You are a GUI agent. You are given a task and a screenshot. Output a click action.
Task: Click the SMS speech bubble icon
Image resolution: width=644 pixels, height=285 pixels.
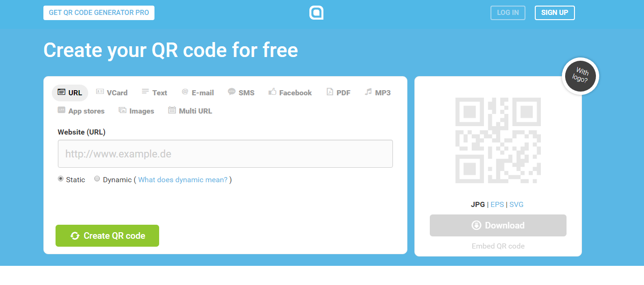pos(231,92)
